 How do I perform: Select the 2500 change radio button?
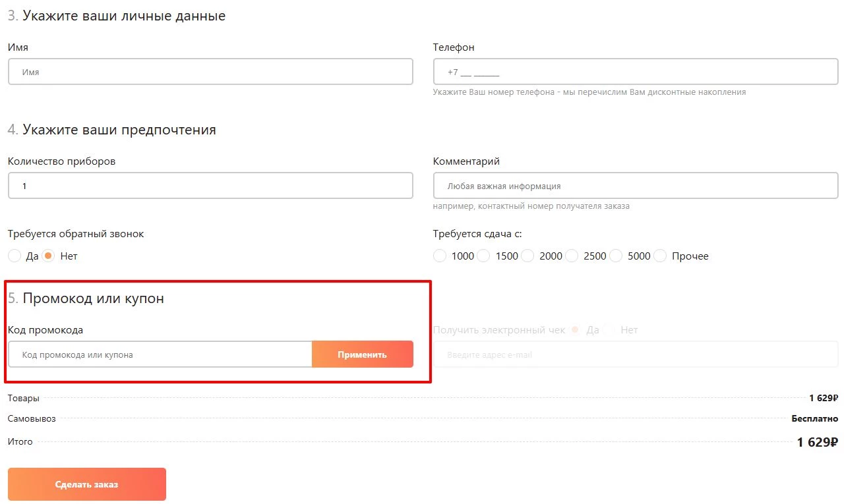point(572,256)
